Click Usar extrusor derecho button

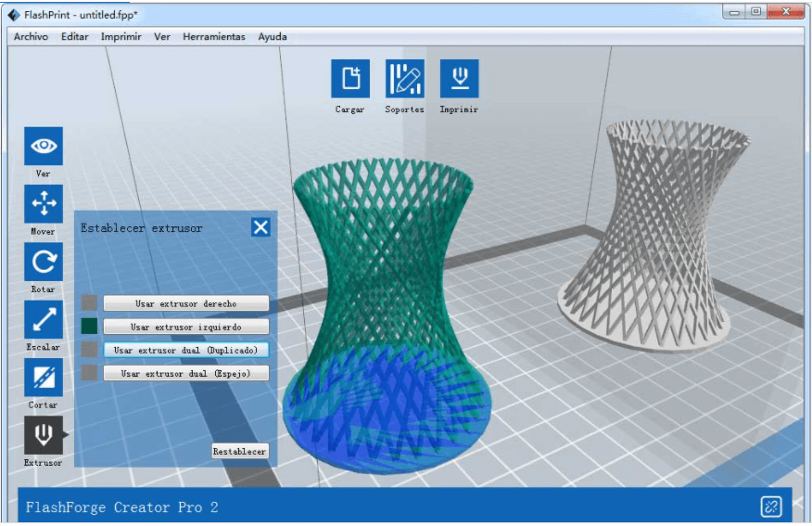pos(186,303)
